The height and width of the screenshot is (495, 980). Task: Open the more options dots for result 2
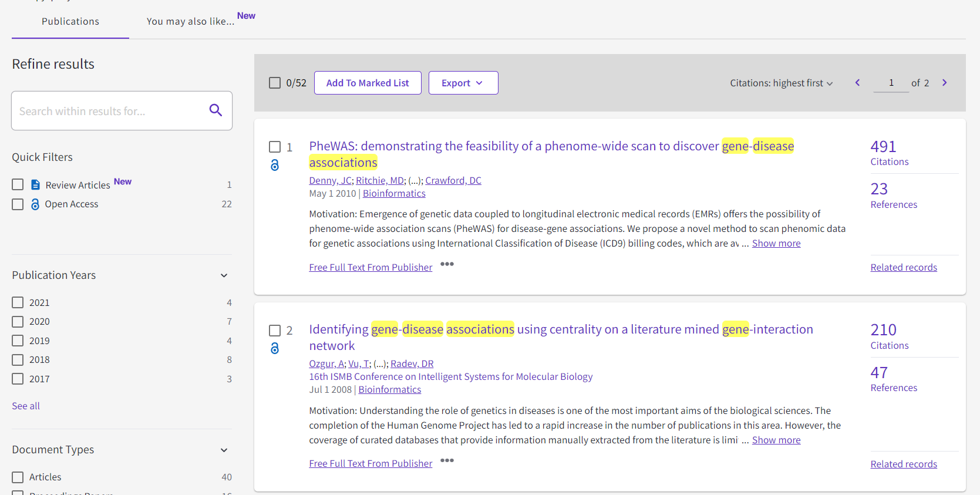[x=447, y=460]
